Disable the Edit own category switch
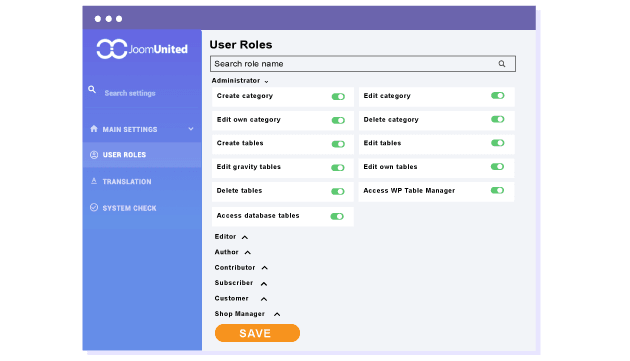Screen dimensions: 630x361 pos(338,120)
